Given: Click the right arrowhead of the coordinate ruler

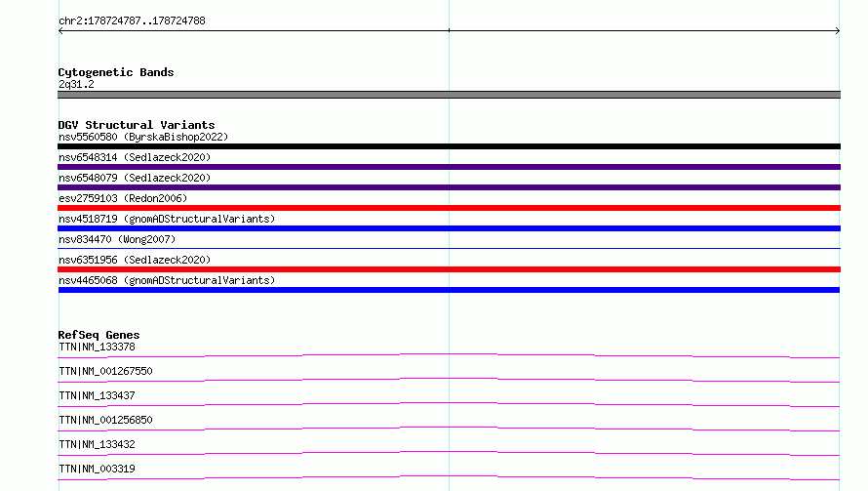Looking at the screenshot, I should tap(838, 31).
